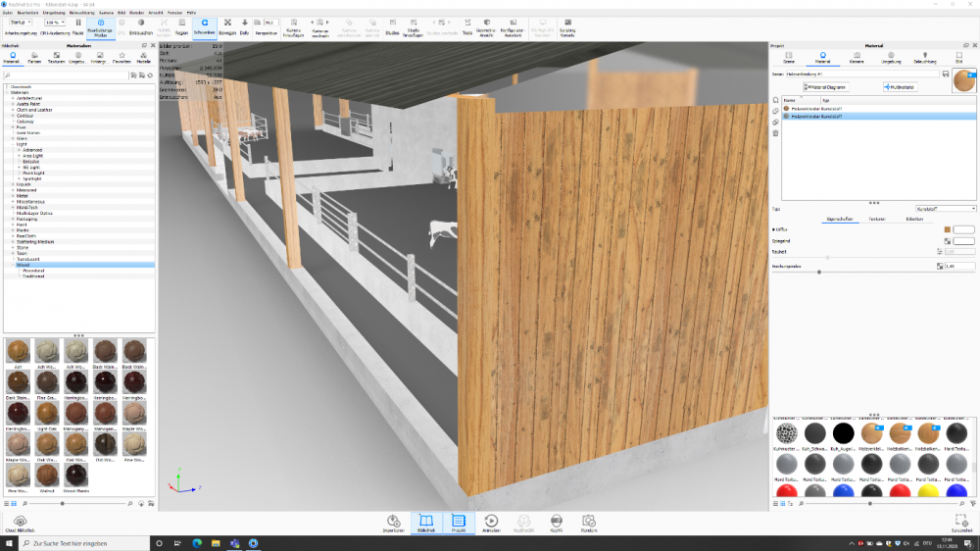Expand the Diffus property disclosure triangle
This screenshot has width=980, height=551.
pos(774,229)
